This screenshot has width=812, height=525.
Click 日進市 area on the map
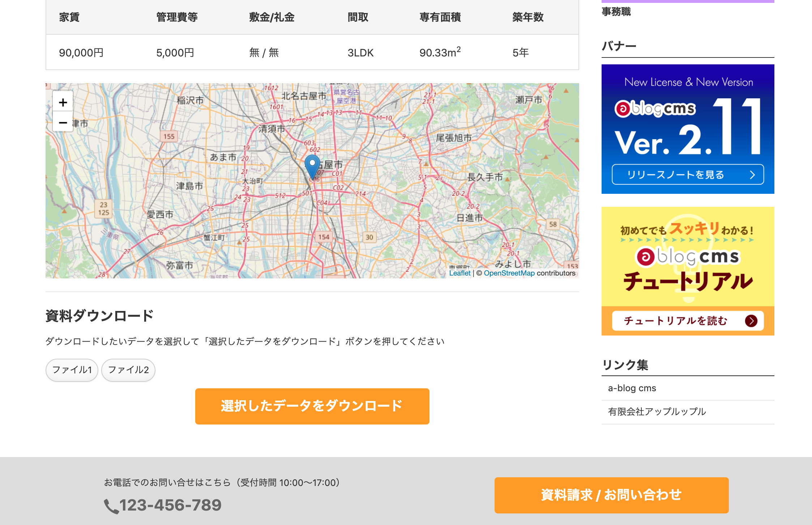[469, 218]
